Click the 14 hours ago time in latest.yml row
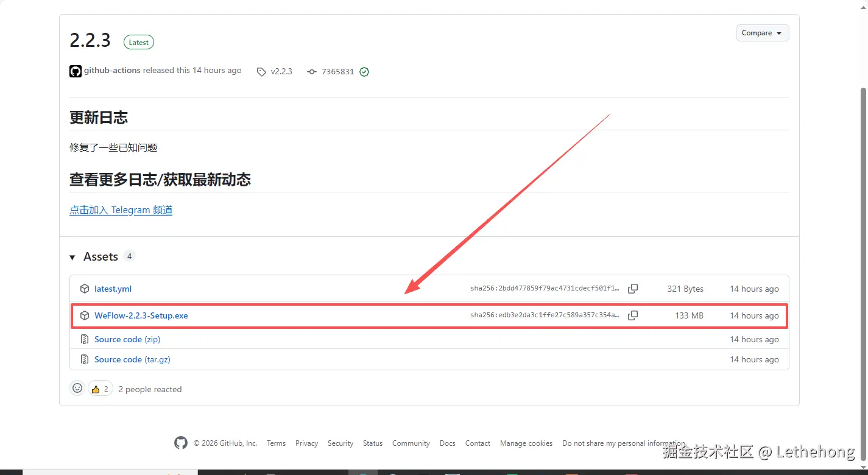868x475 pixels. click(x=754, y=289)
